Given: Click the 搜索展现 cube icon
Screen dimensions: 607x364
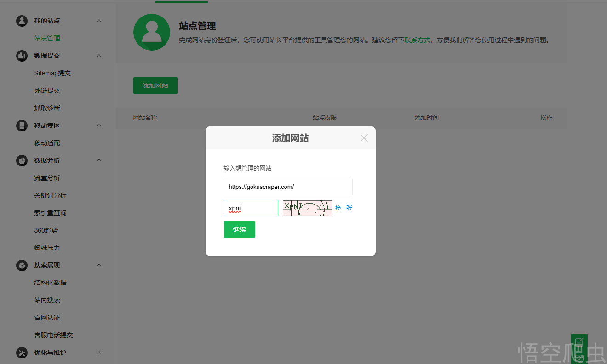Looking at the screenshot, I should coord(22,265).
